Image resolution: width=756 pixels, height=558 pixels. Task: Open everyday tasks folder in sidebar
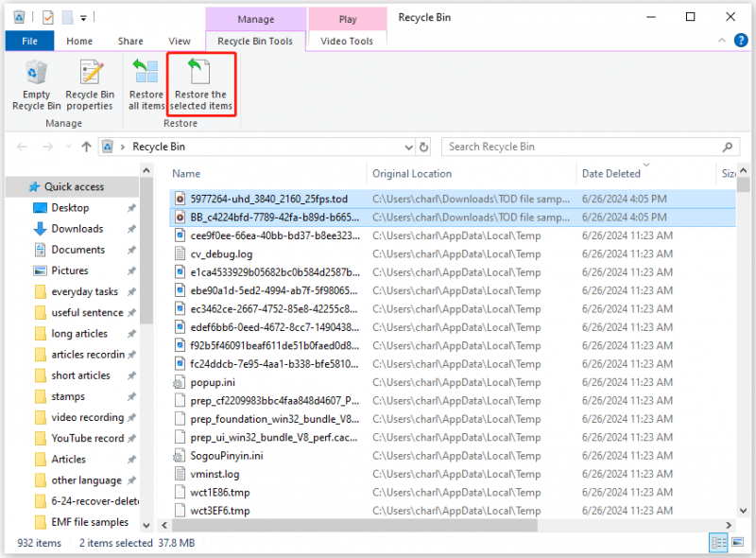(84, 292)
